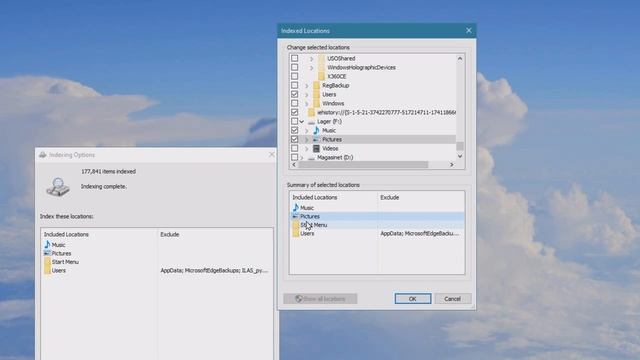
Task: Click the horizontal scrollbar thumb in tree
Action: point(363,164)
